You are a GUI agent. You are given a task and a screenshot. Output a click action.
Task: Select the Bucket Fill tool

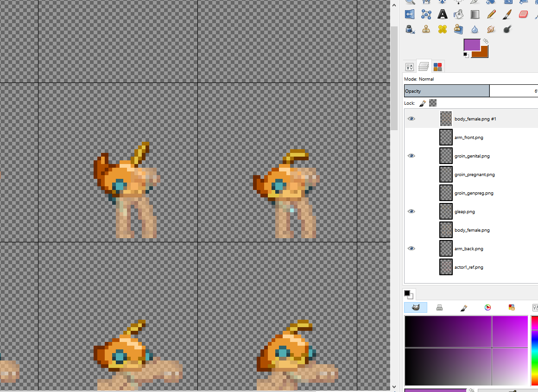click(x=459, y=14)
